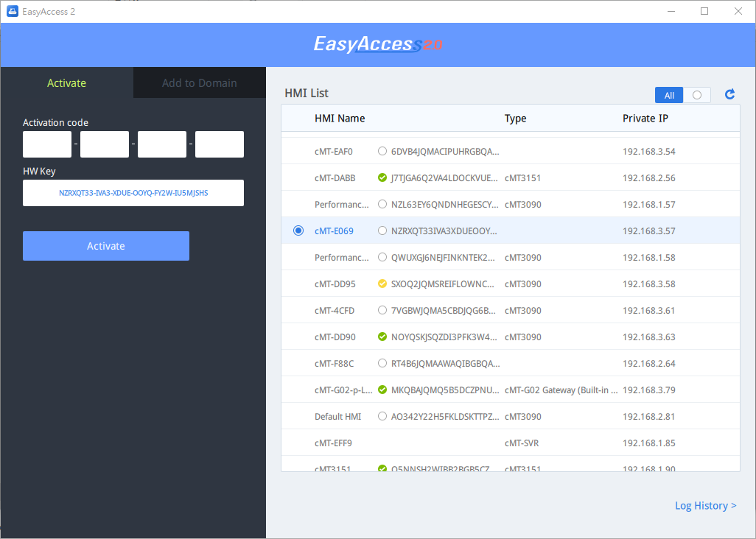
Task: Click green status icon for cMT-DABB
Action: [x=382, y=177]
